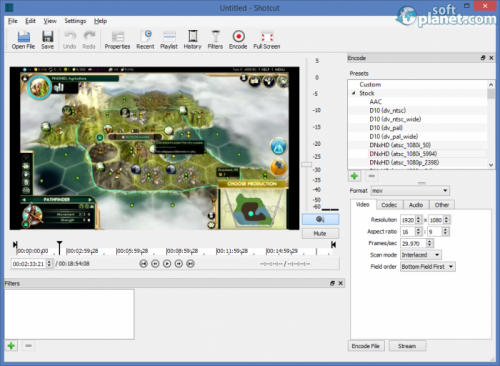Show the History panel icon
Viewport: 500px width, 366px height.
pyautogui.click(x=193, y=40)
